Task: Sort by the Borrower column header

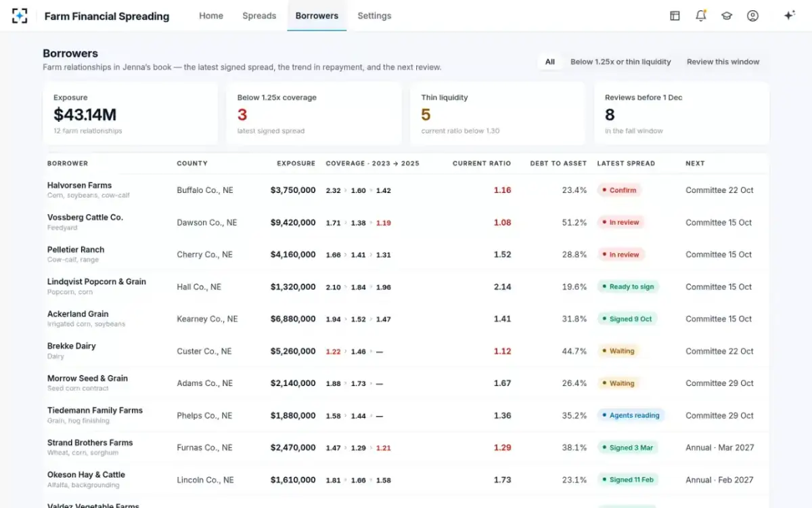Action: coord(68,163)
